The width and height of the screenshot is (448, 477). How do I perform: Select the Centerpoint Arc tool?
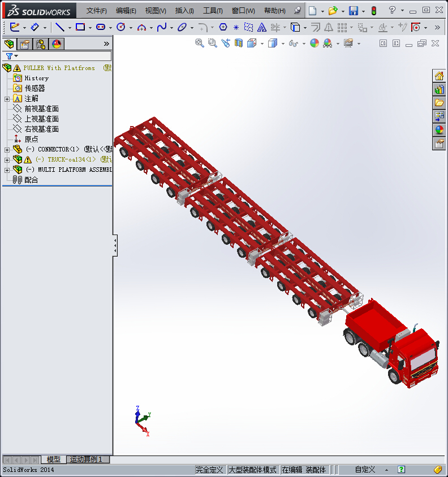(x=141, y=27)
